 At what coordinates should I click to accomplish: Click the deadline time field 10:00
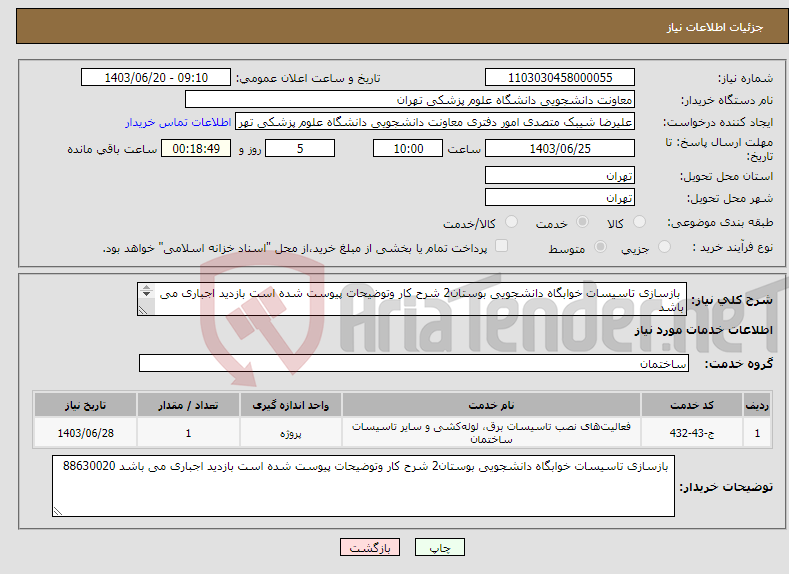click(x=408, y=148)
